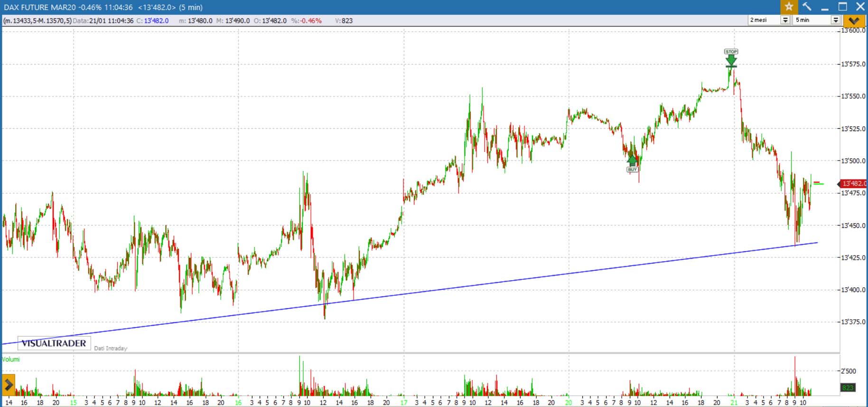Click the 2'500 volume axis label

coord(849,371)
